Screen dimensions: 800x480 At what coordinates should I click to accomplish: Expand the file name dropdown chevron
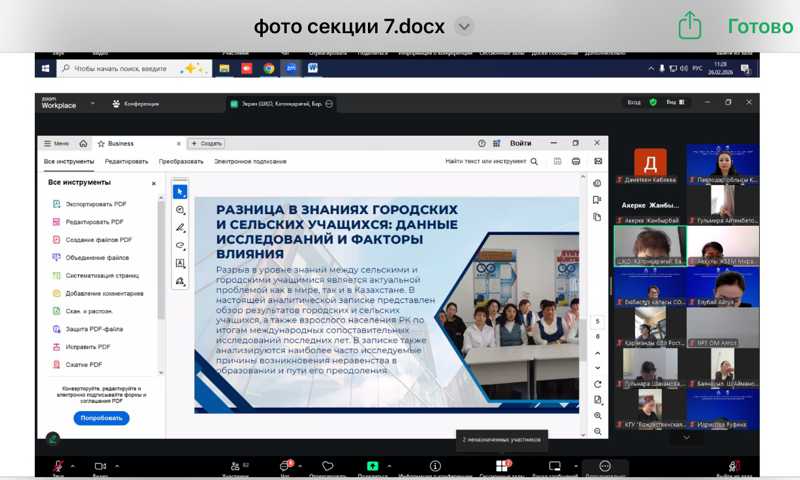[464, 27]
